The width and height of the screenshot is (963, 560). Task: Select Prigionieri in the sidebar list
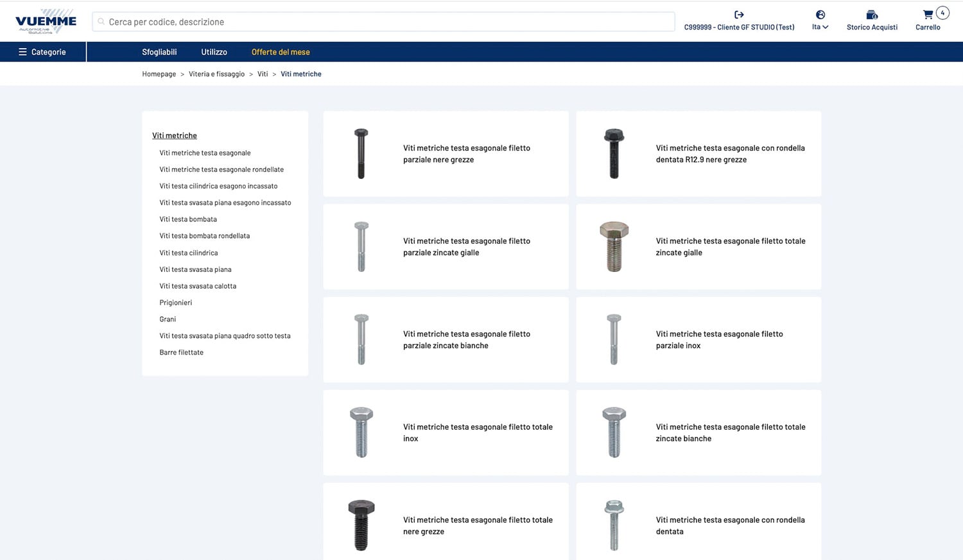pyautogui.click(x=176, y=303)
